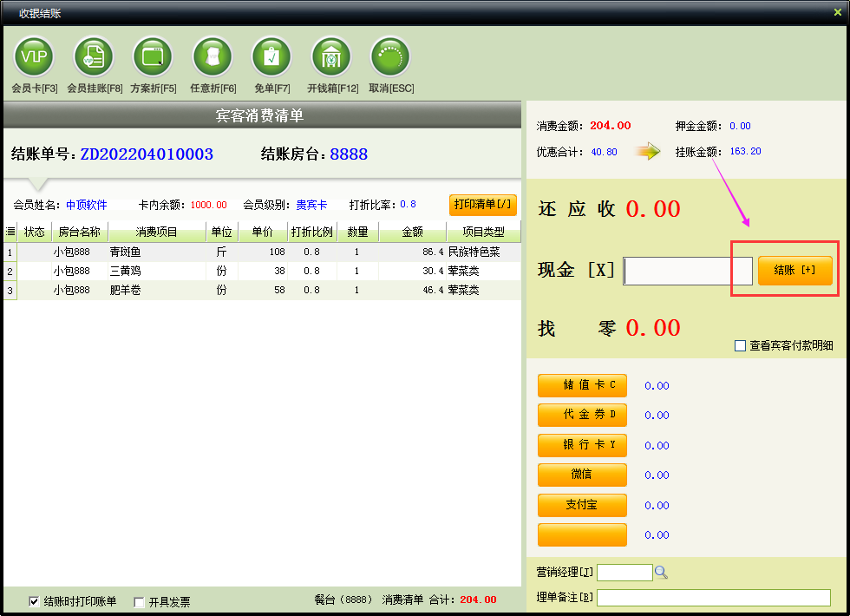Enable the 开具发票 checkbox
This screenshot has width=850, height=616.
point(139,602)
